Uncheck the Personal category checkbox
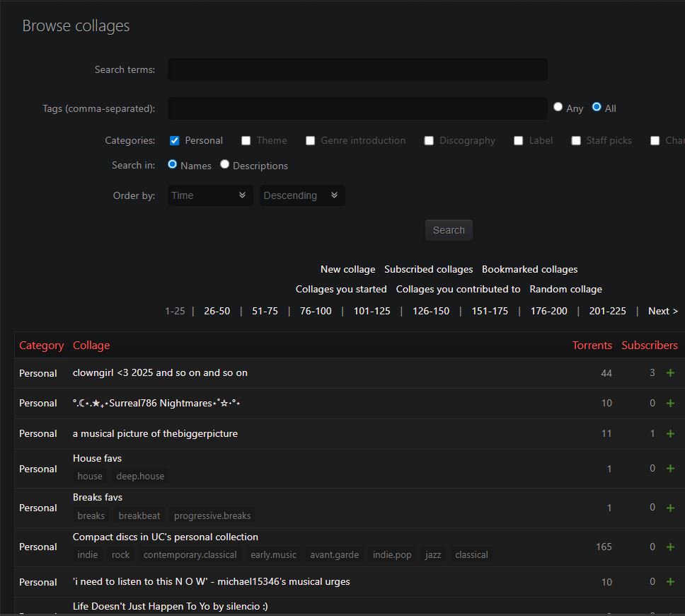This screenshot has height=616, width=685. point(174,140)
